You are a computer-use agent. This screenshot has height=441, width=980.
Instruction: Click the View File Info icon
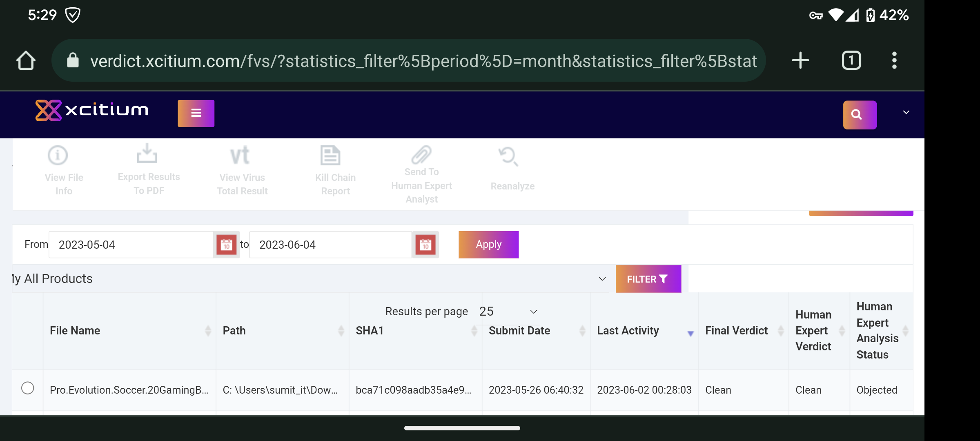[58, 156]
